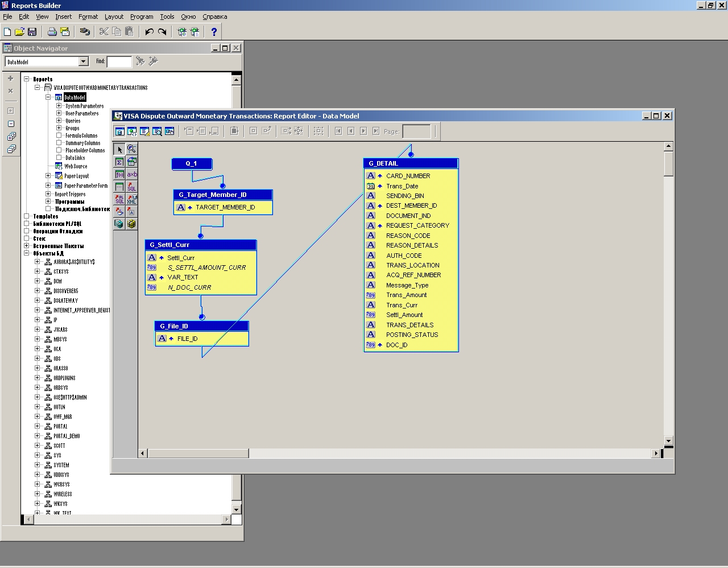728x568 pixels.
Task: Click the Redo arrow icon
Action: [162, 32]
